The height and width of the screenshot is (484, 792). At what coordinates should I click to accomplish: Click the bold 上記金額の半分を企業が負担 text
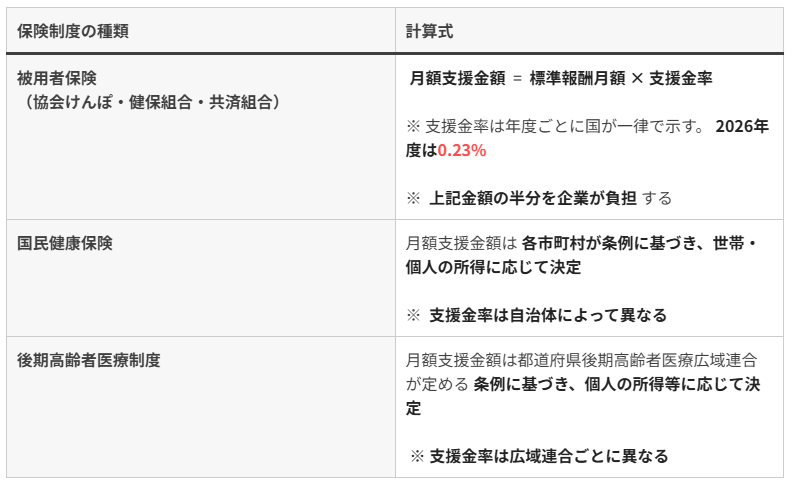coord(532,198)
